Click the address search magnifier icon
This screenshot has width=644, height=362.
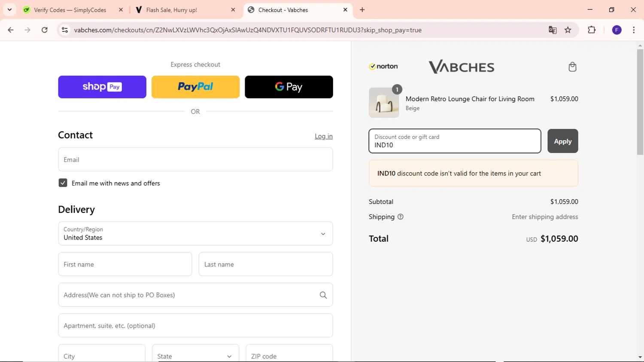[323, 295]
